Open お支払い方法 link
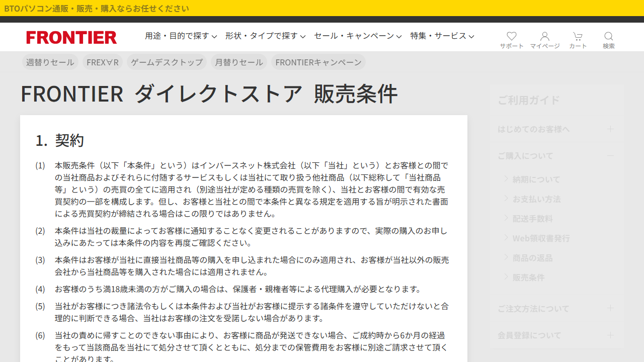The width and height of the screenshot is (644, 362). (536, 199)
